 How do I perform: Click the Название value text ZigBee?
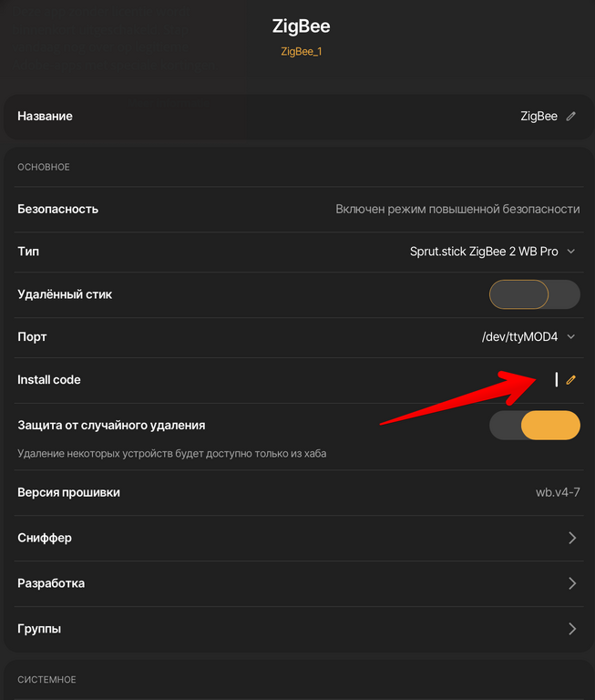(539, 117)
